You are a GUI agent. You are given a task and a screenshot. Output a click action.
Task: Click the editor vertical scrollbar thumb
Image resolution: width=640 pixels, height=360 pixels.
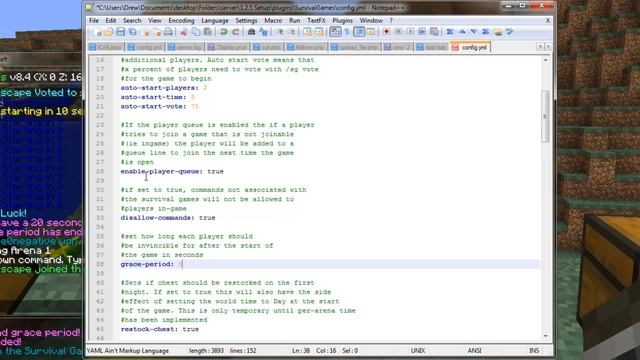coord(545,117)
